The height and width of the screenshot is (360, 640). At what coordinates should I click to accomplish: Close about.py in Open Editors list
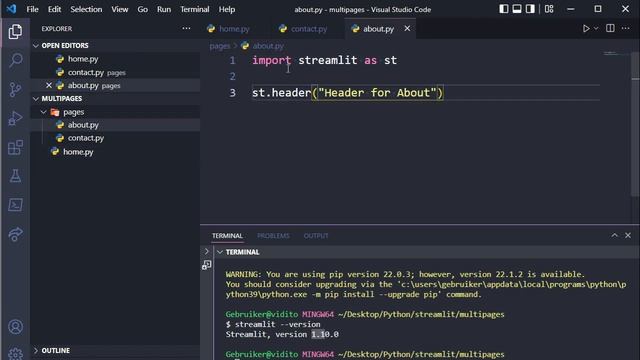tap(49, 85)
